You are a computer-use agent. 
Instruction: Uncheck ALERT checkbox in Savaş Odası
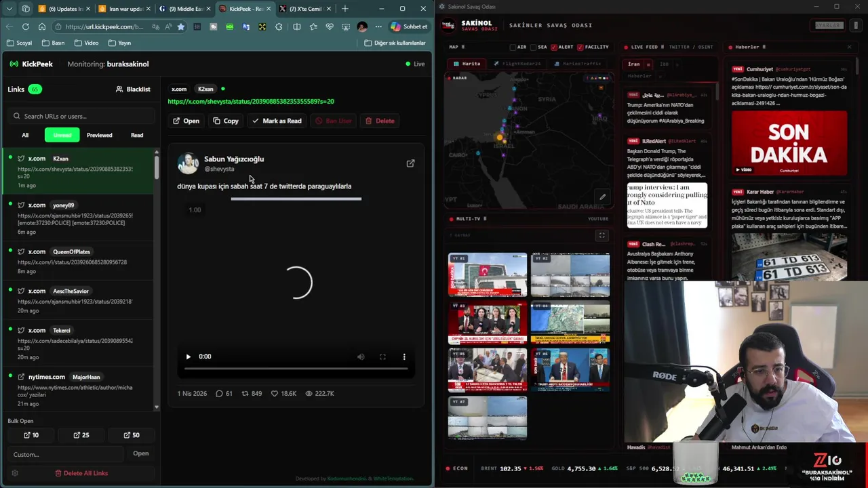[x=554, y=47]
